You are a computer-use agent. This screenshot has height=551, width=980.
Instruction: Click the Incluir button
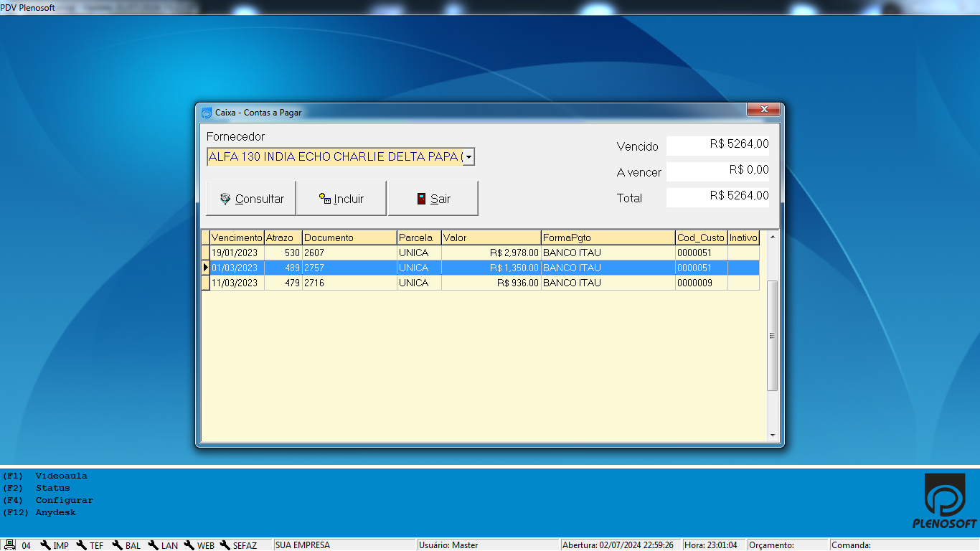341,199
